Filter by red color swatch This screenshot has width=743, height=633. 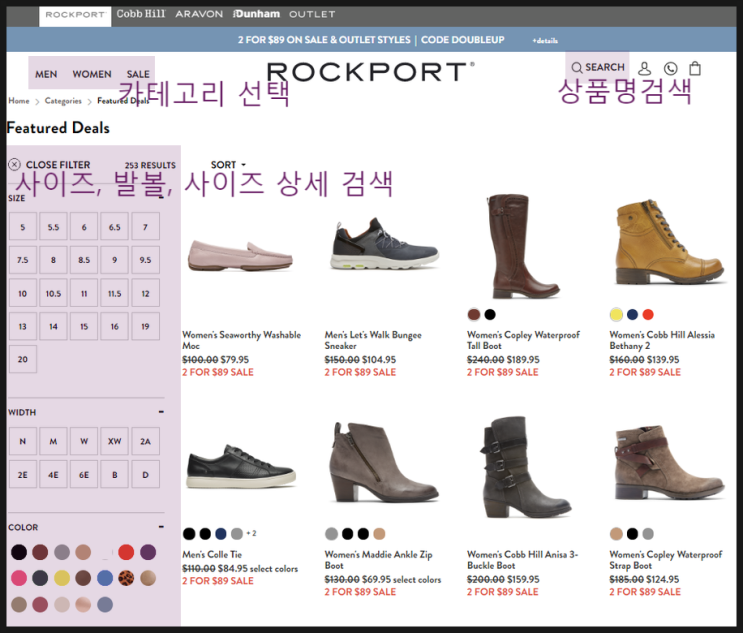(x=126, y=552)
